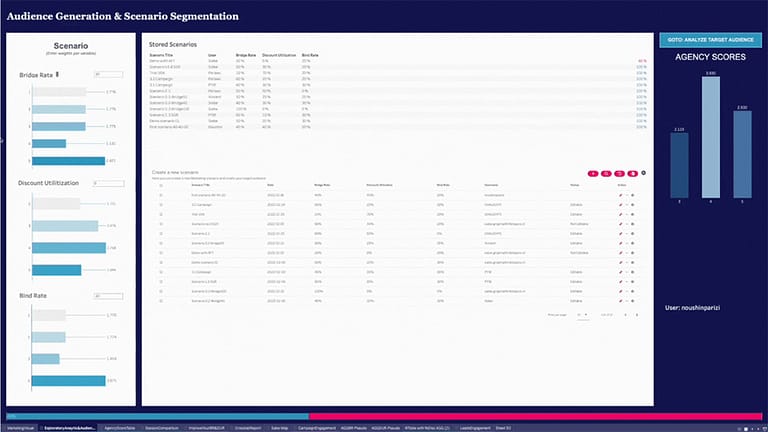Switch to the AgencyScoreTable tab
The image size is (768, 432).
point(120,427)
